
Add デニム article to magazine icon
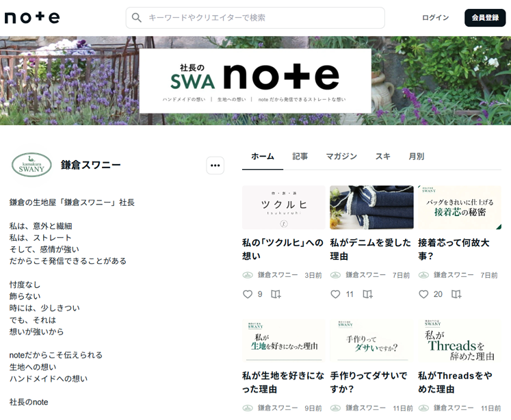point(367,294)
